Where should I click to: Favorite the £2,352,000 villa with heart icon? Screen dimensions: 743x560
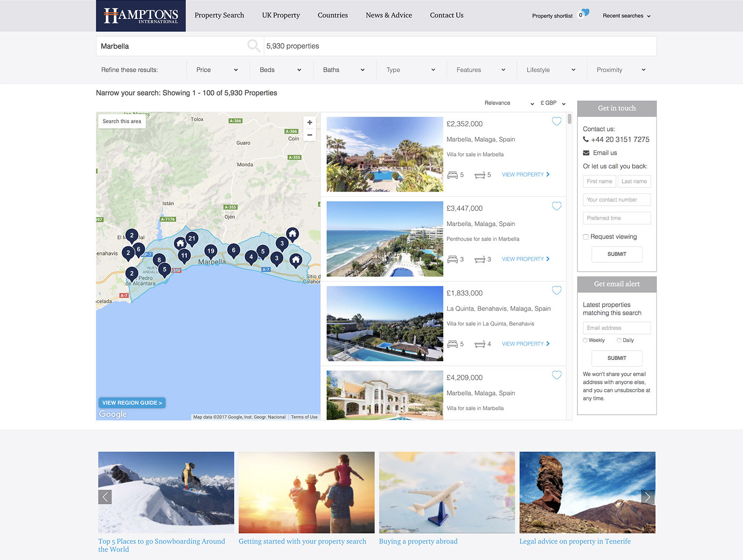[x=556, y=122]
